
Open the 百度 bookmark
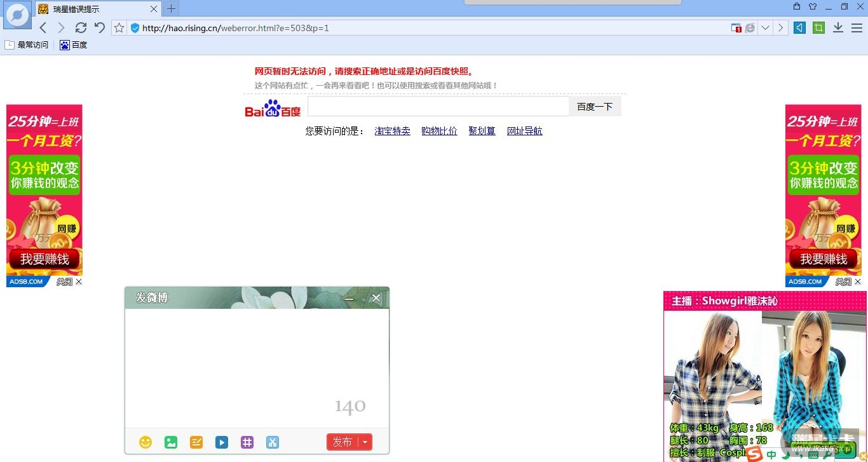pyautogui.click(x=74, y=45)
